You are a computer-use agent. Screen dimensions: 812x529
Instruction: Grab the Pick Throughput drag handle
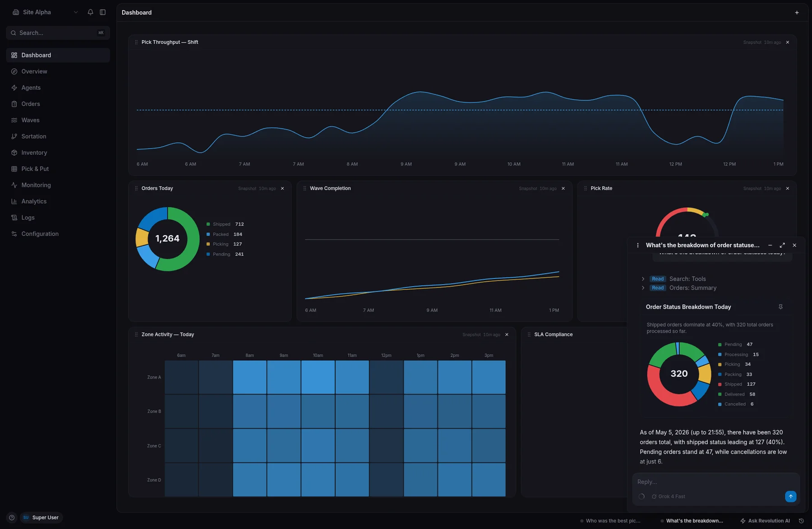[x=136, y=42]
